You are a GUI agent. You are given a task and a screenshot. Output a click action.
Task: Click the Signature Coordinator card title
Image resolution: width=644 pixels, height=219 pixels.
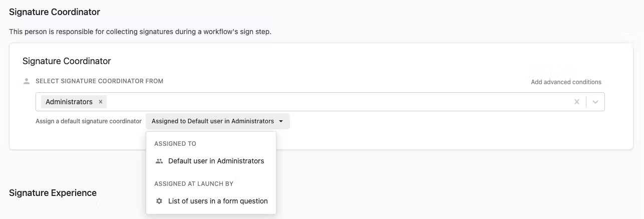(x=67, y=61)
